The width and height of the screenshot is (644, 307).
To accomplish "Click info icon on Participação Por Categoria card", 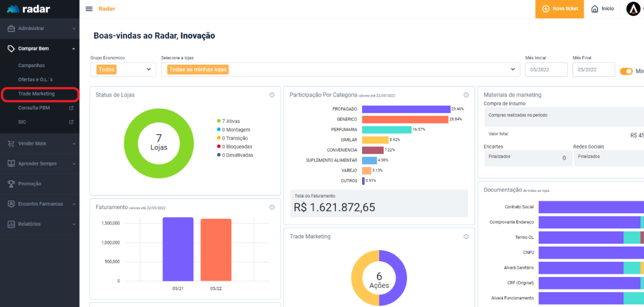I will pyautogui.click(x=466, y=95).
